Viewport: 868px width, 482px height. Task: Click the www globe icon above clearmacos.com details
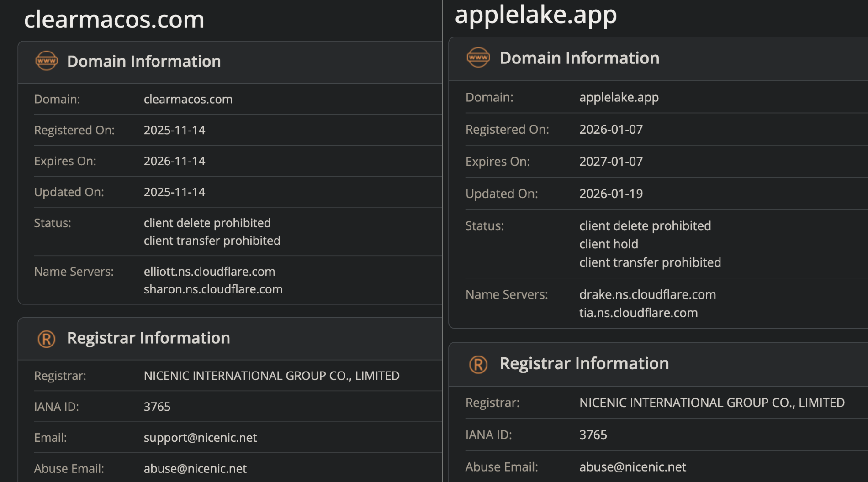(47, 61)
